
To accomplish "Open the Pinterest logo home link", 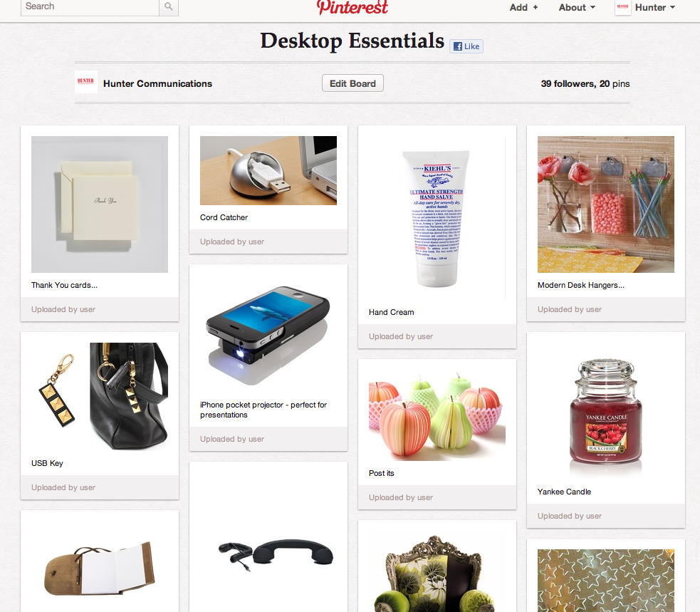I will click(x=352, y=7).
